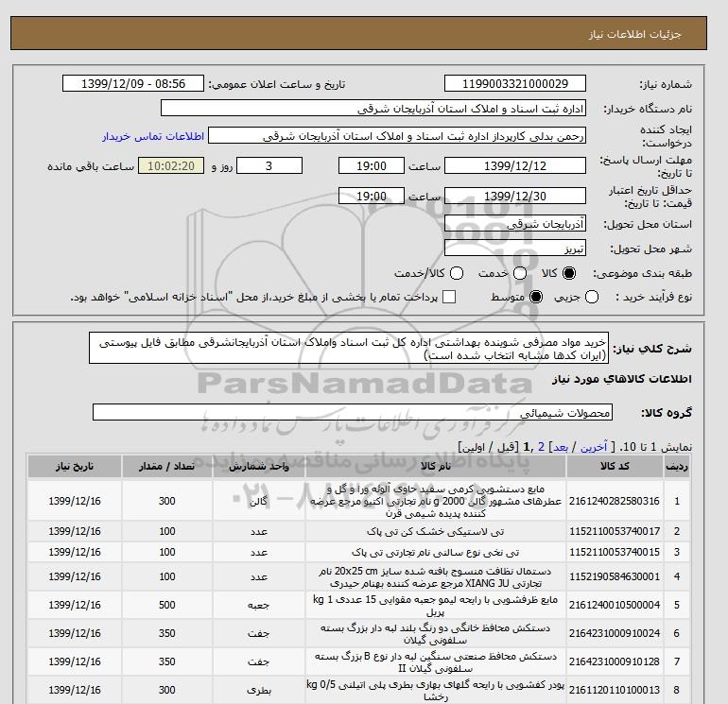Image resolution: width=728 pixels, height=704 pixels.
Task: Click the گروه کالا field محصولات شیمیائی
Action: point(353,412)
